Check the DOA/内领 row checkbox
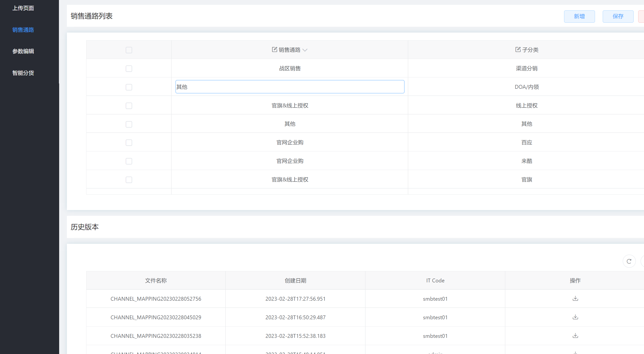 (x=129, y=87)
